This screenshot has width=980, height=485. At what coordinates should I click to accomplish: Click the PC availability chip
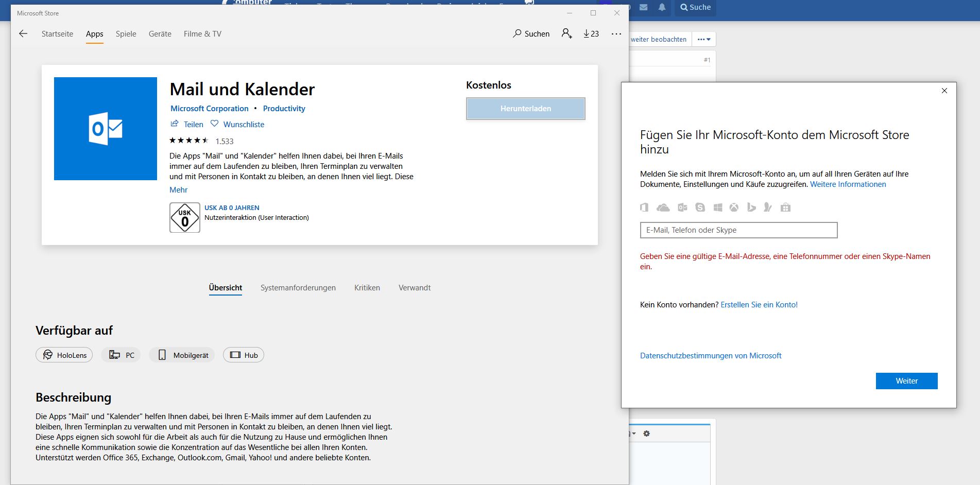(x=122, y=355)
